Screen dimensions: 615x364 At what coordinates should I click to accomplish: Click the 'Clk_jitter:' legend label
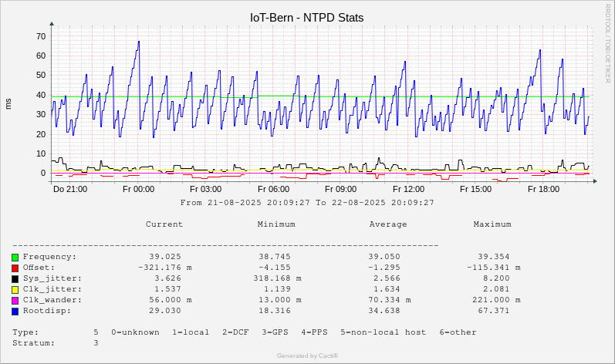[x=52, y=289]
